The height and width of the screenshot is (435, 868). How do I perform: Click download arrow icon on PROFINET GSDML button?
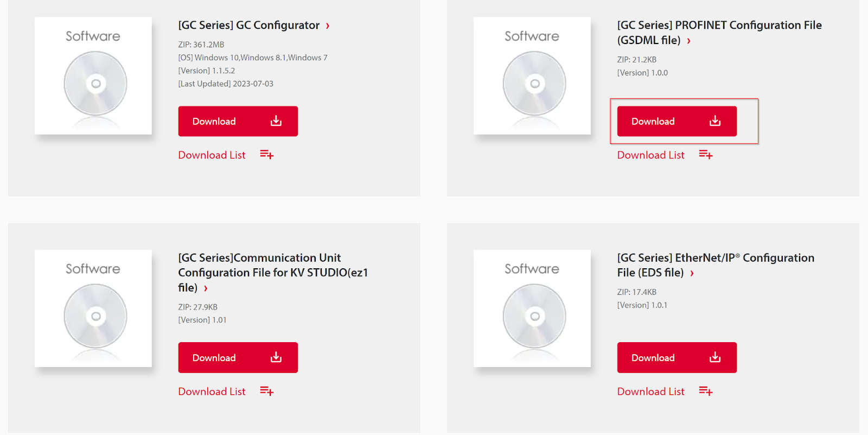coord(715,121)
